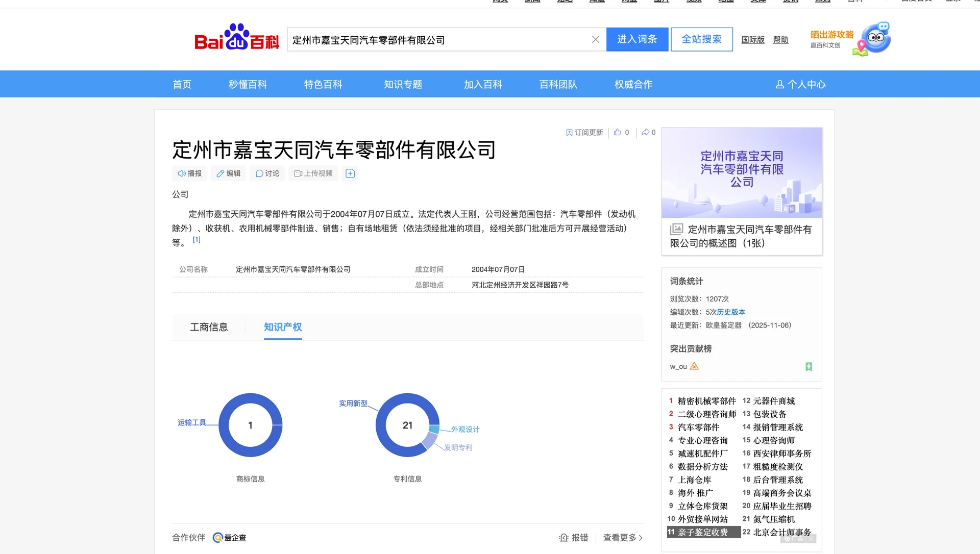The width and height of the screenshot is (980, 554).
Task: Click 亲子鉴定收费 in the hot list
Action: [x=702, y=532]
